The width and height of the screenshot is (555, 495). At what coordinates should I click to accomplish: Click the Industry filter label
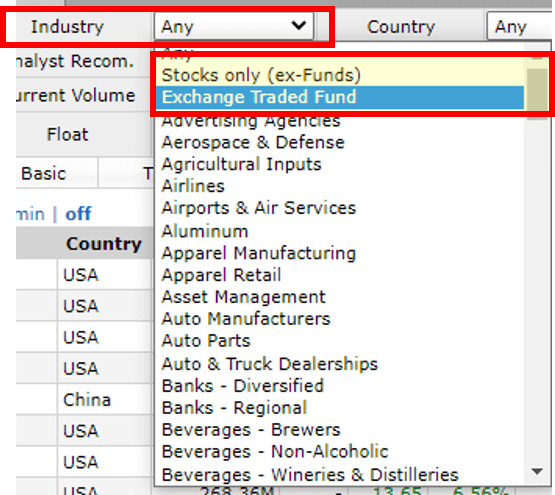tap(67, 27)
